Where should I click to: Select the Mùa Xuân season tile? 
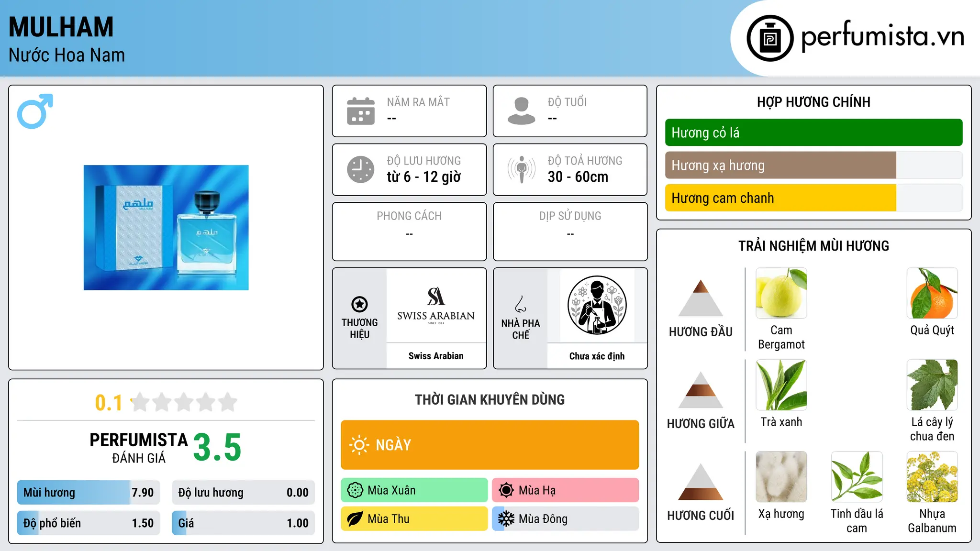pyautogui.click(x=414, y=490)
